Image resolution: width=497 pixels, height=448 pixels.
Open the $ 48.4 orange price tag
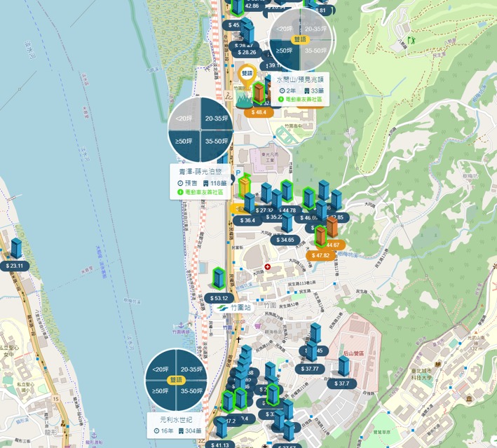(x=259, y=112)
